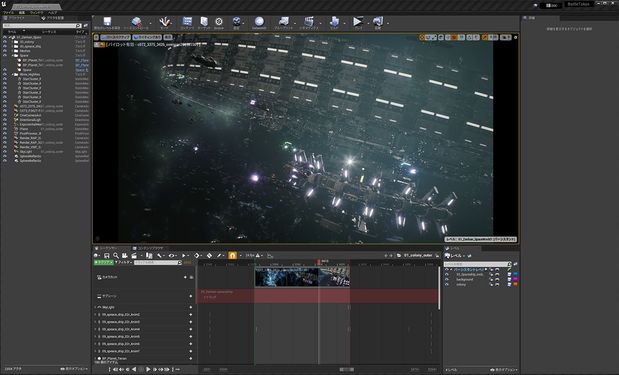
Task: Open the Sequencer frame rate dropdown
Action: coord(254,256)
